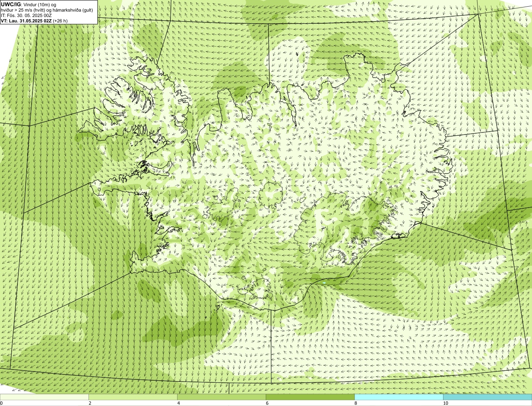Screen dimensions: 532x406
Task: Click the 8–10 m/s light cyan legend segment
Action: [399, 397]
